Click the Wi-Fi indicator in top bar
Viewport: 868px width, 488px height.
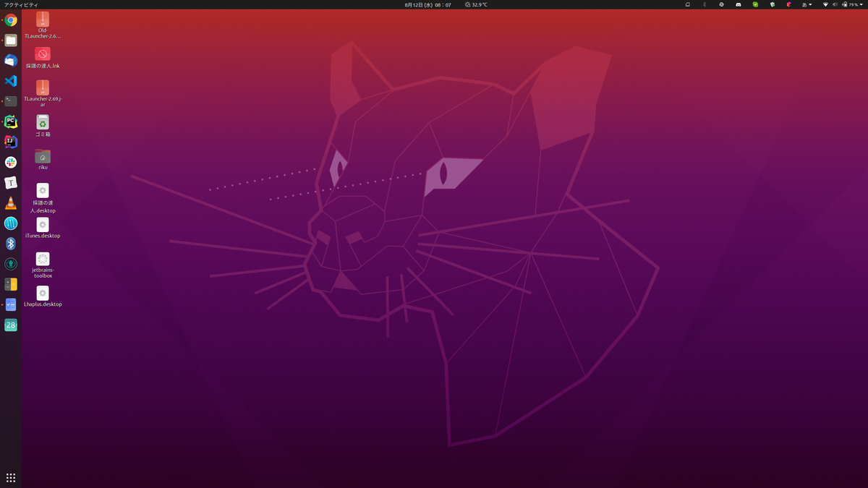tap(825, 4)
